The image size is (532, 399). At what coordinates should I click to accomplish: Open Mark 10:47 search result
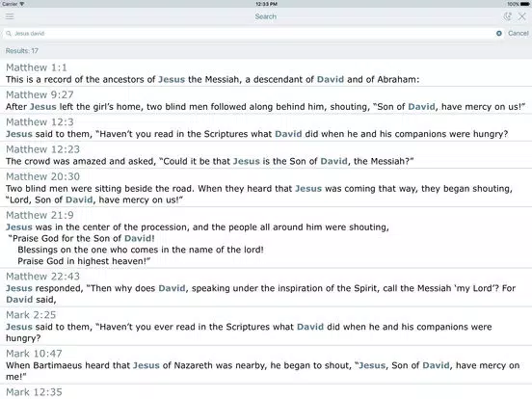pyautogui.click(x=266, y=364)
